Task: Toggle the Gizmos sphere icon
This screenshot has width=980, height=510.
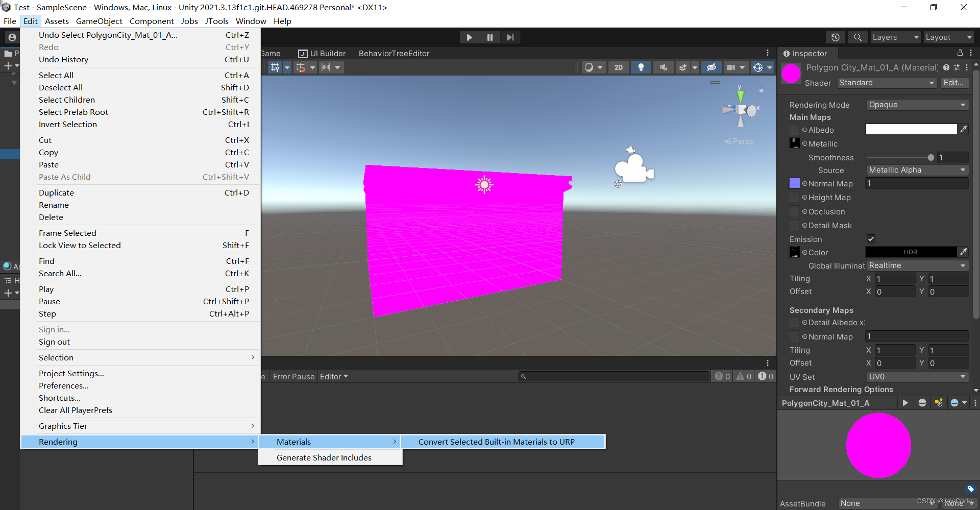Action: [x=758, y=67]
